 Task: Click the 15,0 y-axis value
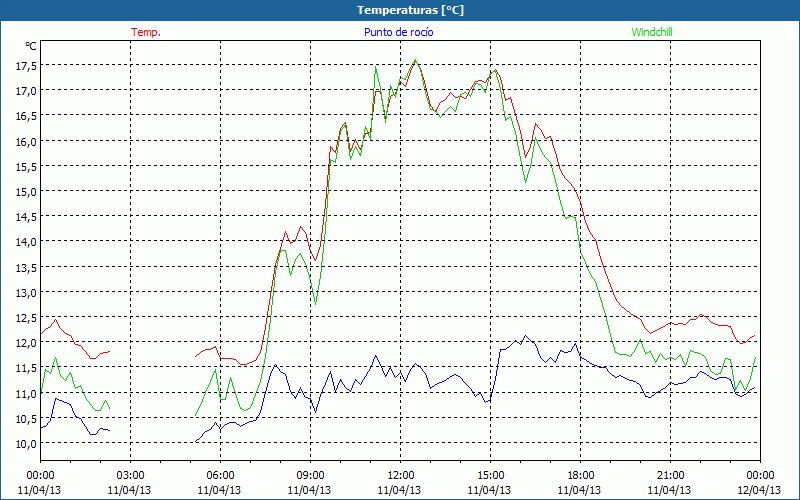point(26,192)
